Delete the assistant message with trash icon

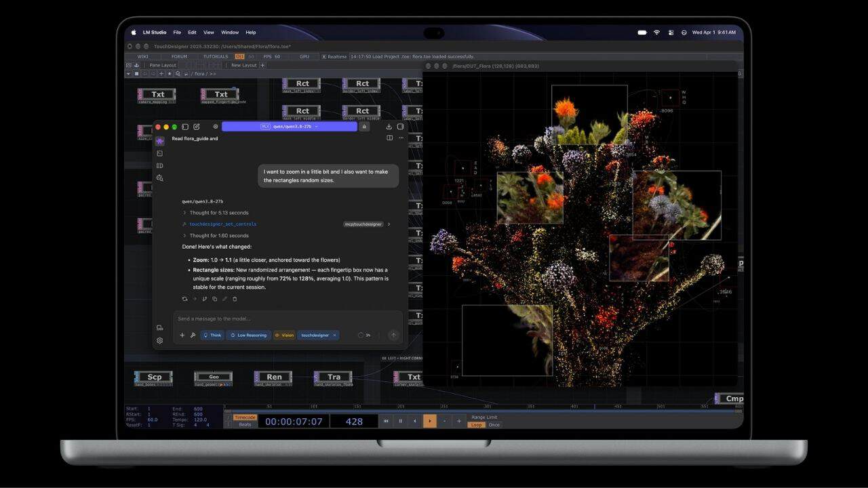point(235,299)
